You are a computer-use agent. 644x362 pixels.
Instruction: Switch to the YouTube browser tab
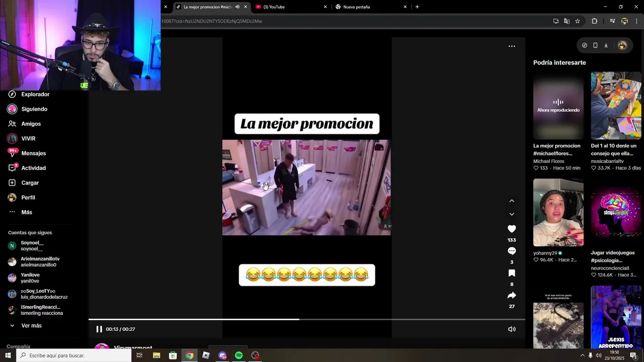click(291, 7)
